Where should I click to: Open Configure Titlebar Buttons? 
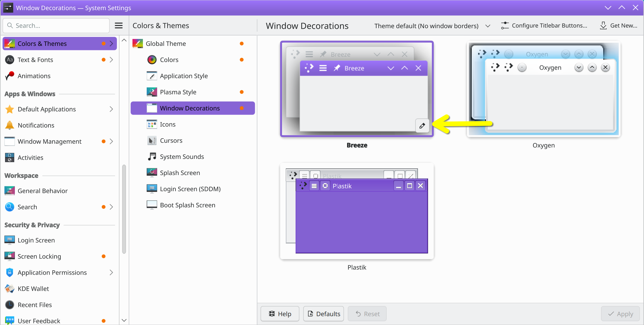coord(544,26)
